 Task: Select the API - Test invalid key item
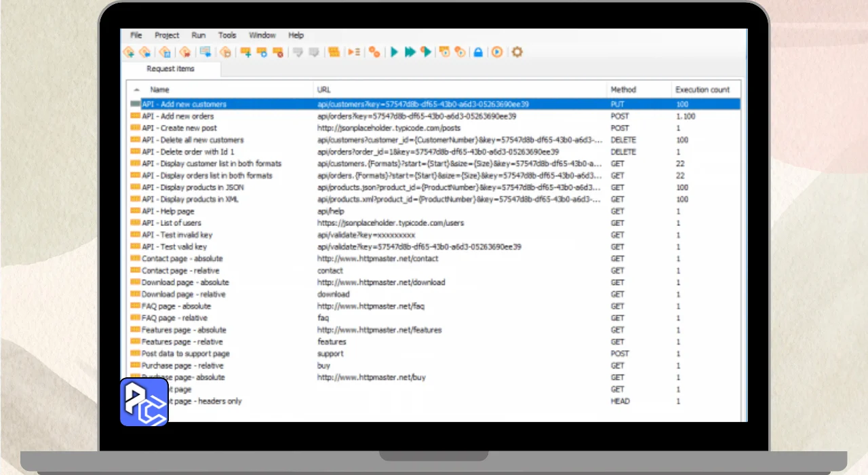pos(176,235)
